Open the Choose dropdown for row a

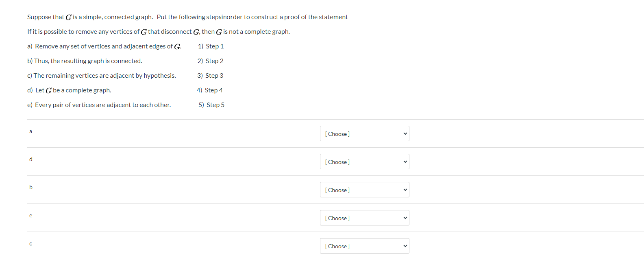click(364, 134)
